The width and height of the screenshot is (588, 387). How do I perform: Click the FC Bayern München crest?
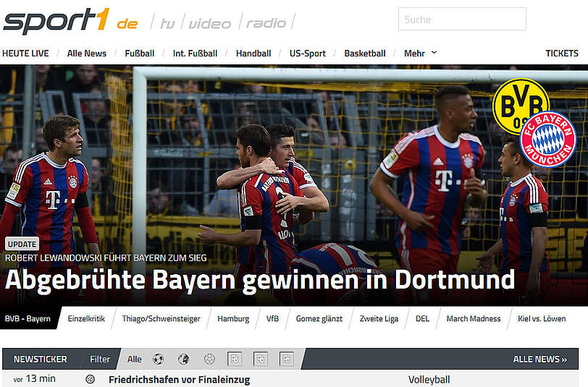pyautogui.click(x=547, y=140)
